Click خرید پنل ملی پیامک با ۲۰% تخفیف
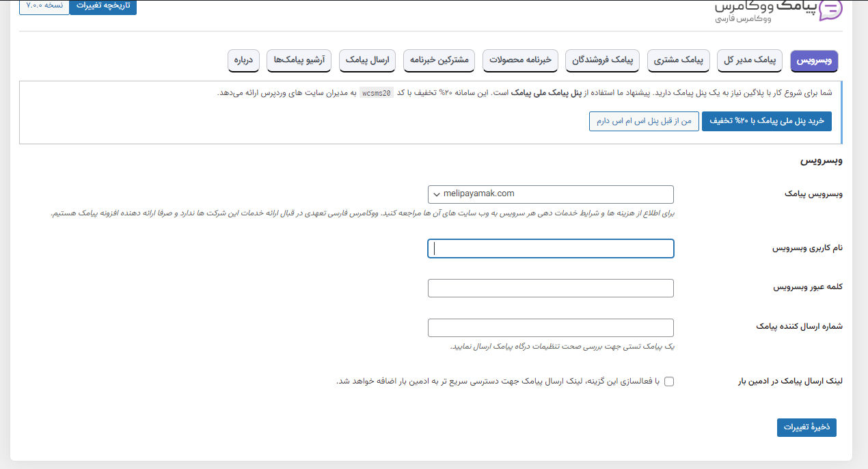868x469 pixels. [767, 121]
